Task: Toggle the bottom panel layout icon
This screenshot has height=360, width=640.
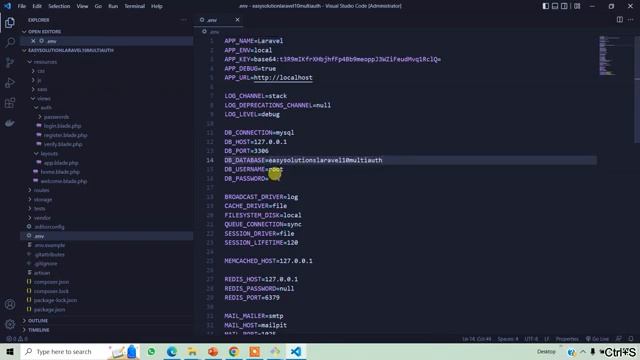Action: click(x=555, y=6)
